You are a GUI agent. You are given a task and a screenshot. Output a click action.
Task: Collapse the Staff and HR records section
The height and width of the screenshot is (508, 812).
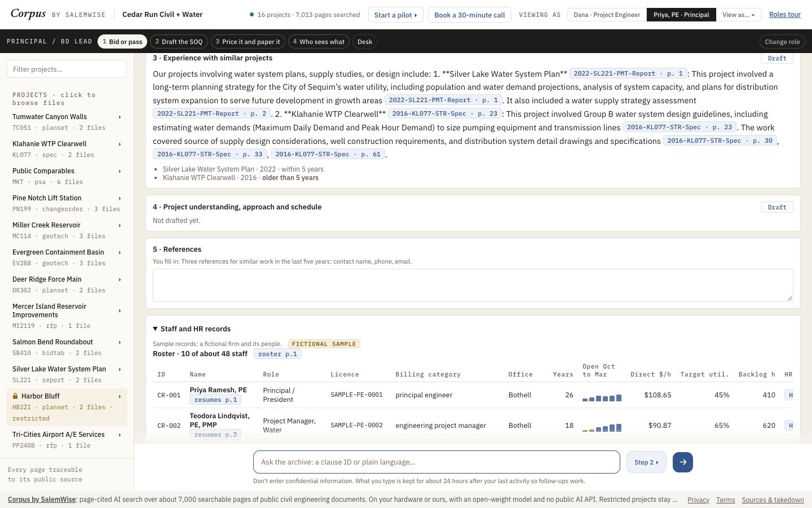(192, 329)
